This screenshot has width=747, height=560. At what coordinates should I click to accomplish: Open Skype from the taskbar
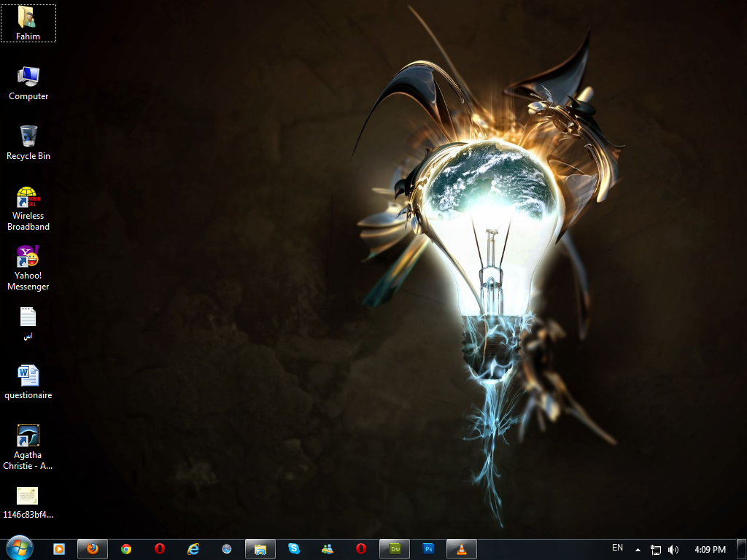pyautogui.click(x=294, y=549)
